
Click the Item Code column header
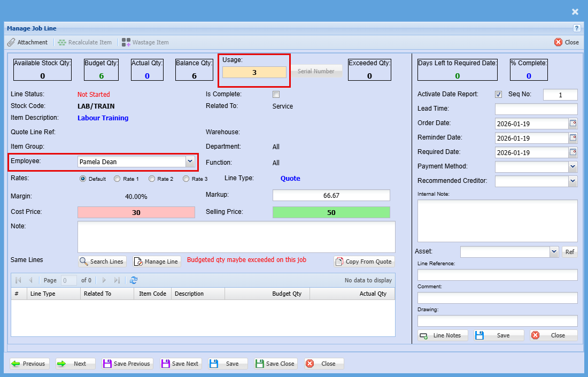pos(152,294)
